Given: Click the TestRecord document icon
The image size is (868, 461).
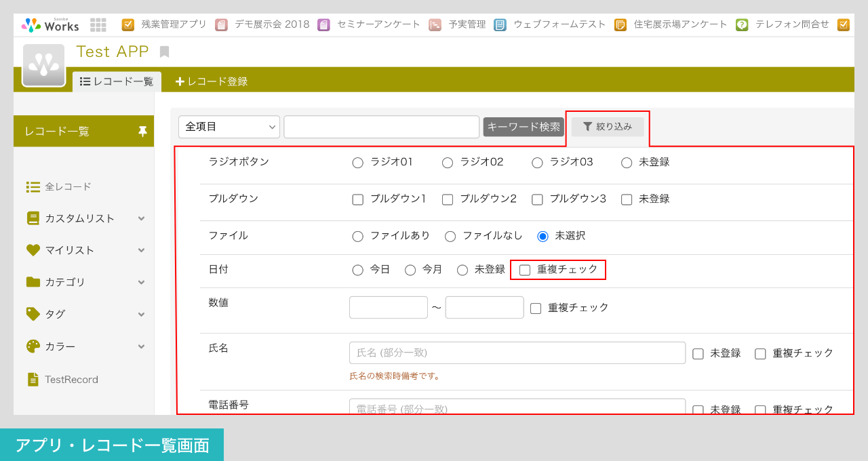Looking at the screenshot, I should click(33, 379).
